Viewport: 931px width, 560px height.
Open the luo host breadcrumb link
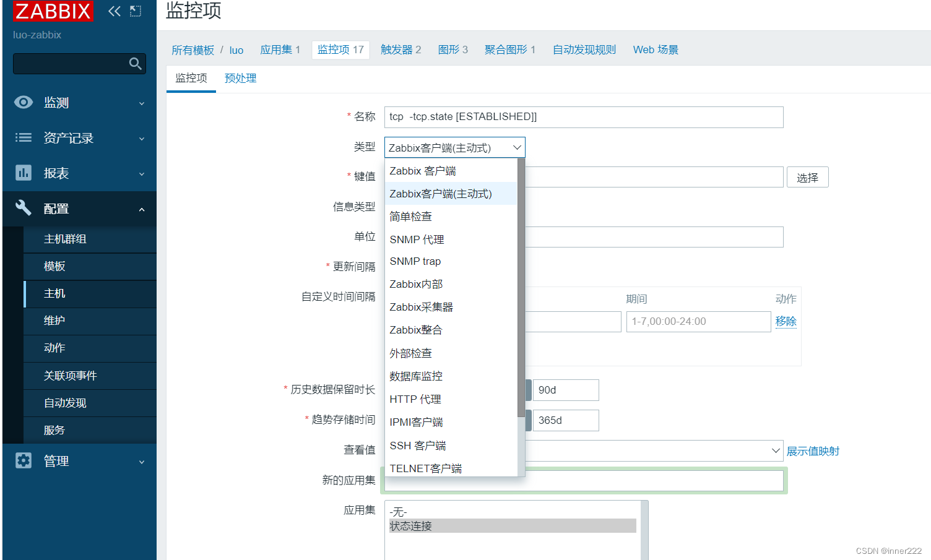[x=236, y=50]
